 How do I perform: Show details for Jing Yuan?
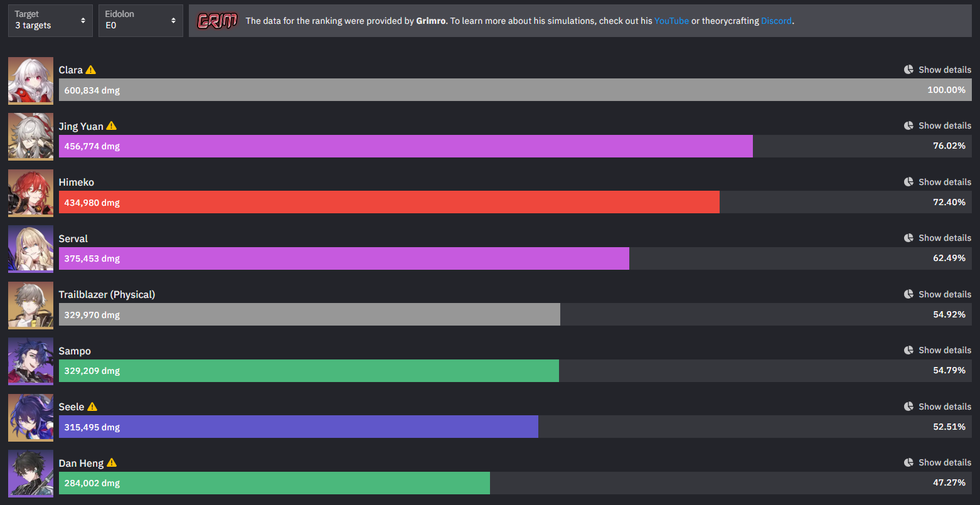[937, 125]
